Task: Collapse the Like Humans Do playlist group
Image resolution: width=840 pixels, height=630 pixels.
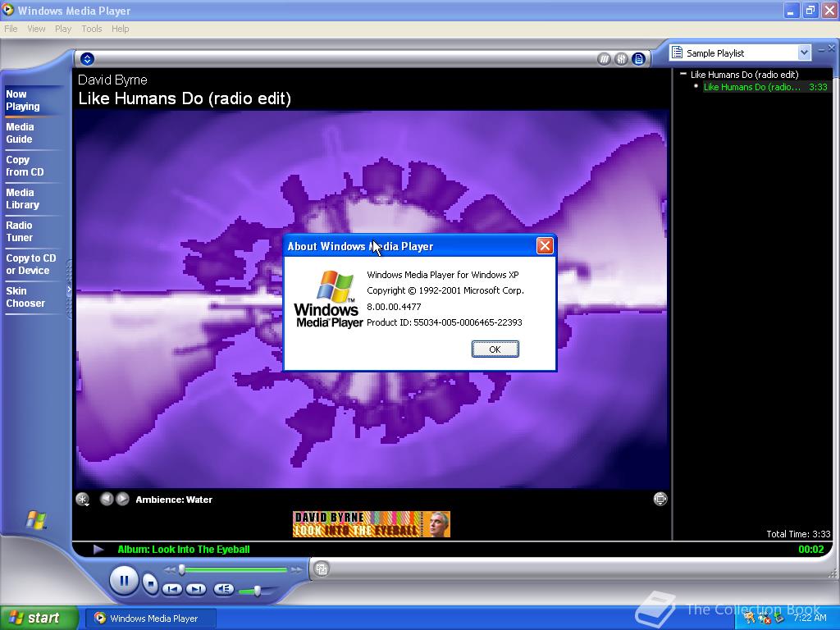Action: click(x=683, y=74)
